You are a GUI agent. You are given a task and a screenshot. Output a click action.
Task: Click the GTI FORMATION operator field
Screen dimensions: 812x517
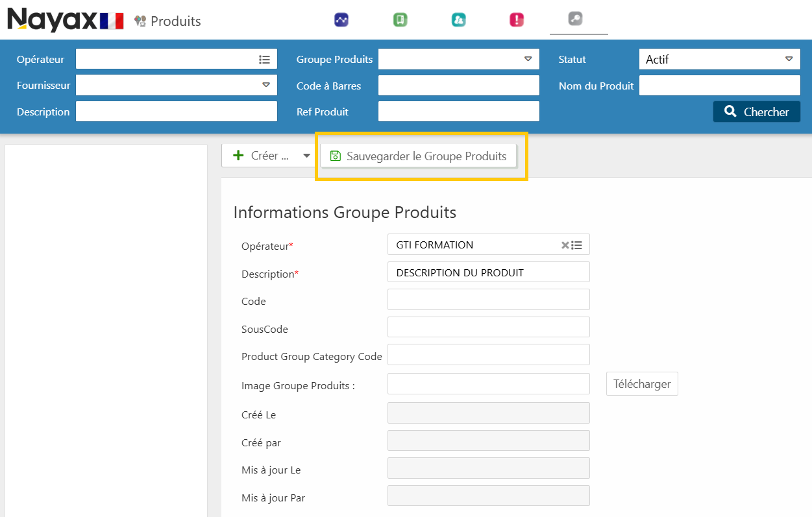tap(488, 245)
